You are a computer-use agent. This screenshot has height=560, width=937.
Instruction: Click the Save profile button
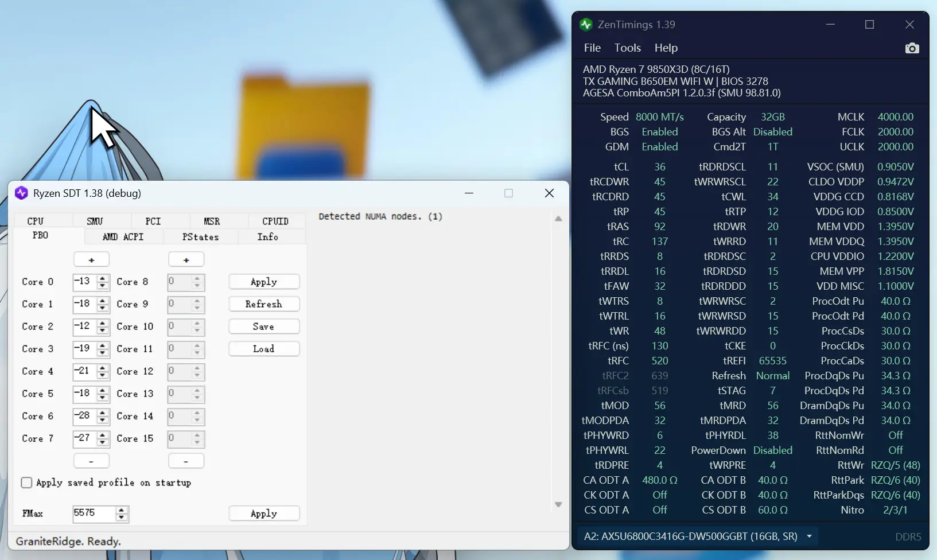pyautogui.click(x=264, y=326)
